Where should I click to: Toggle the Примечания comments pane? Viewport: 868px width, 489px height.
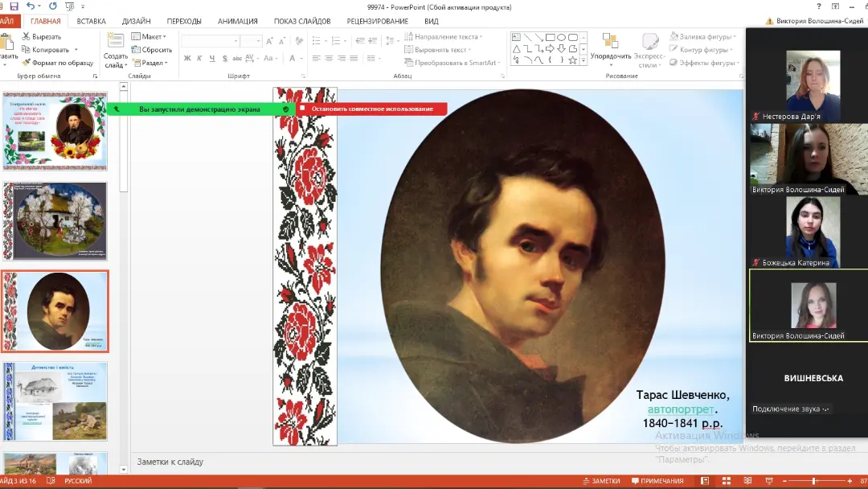click(657, 481)
